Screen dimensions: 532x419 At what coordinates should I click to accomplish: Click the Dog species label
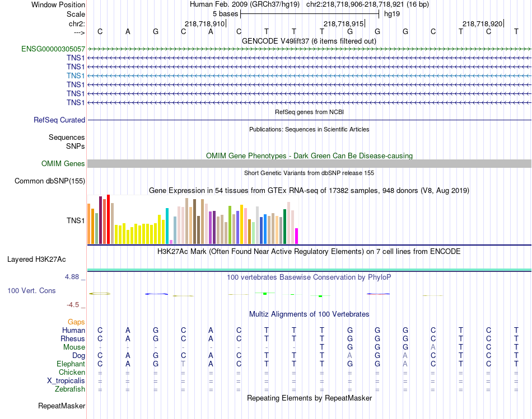point(78,356)
